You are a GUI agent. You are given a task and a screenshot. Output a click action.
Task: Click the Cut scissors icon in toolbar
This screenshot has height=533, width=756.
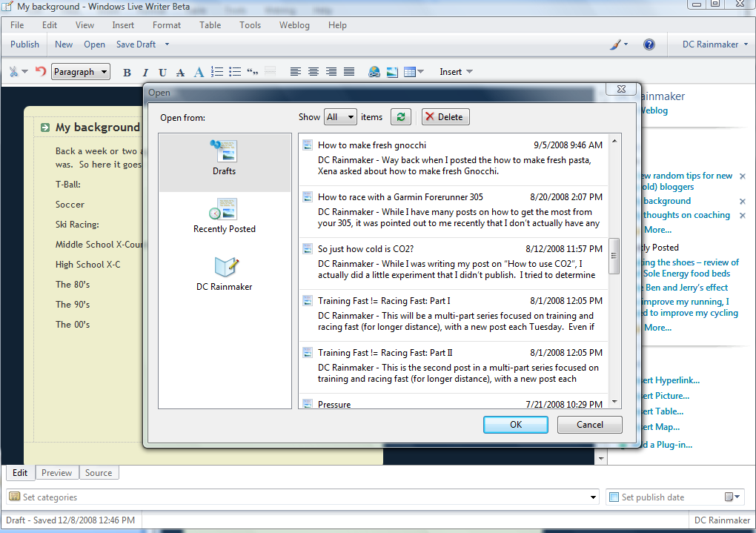pyautogui.click(x=13, y=72)
